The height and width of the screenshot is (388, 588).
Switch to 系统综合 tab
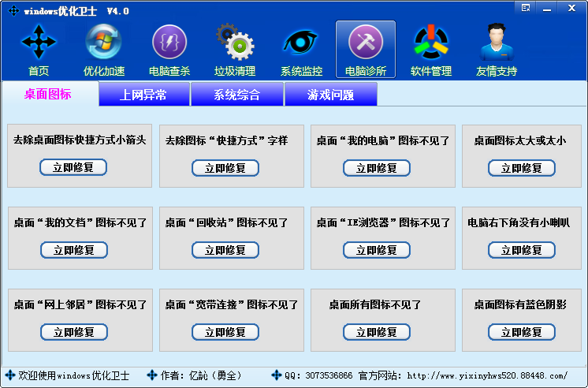click(x=237, y=95)
